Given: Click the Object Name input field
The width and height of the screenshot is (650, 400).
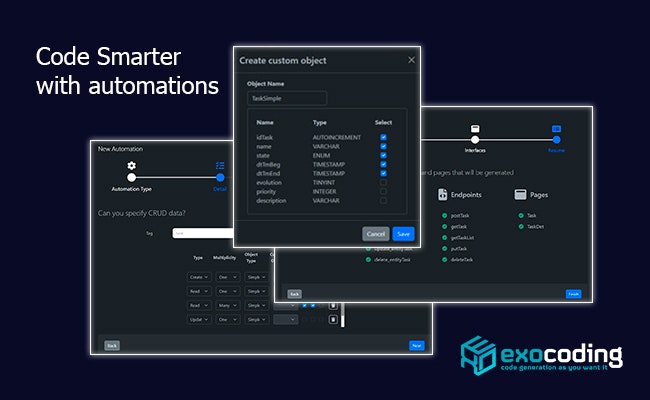Looking at the screenshot, I should [287, 98].
